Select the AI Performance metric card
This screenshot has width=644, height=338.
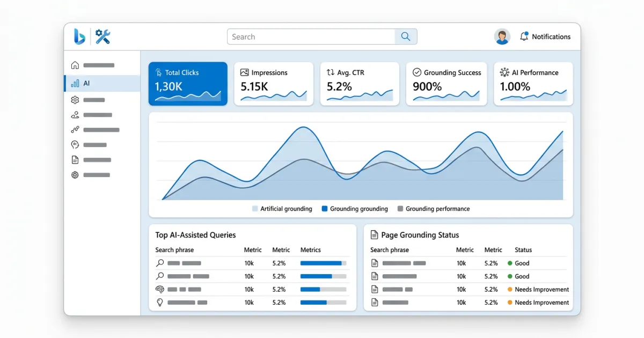pos(533,84)
